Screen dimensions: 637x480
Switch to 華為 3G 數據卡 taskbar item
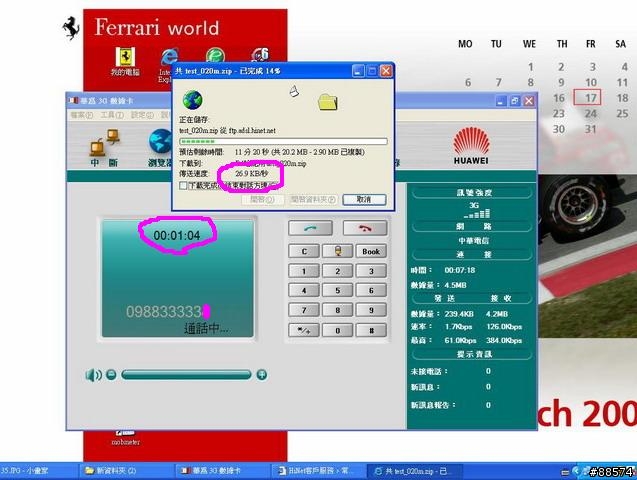221,471
